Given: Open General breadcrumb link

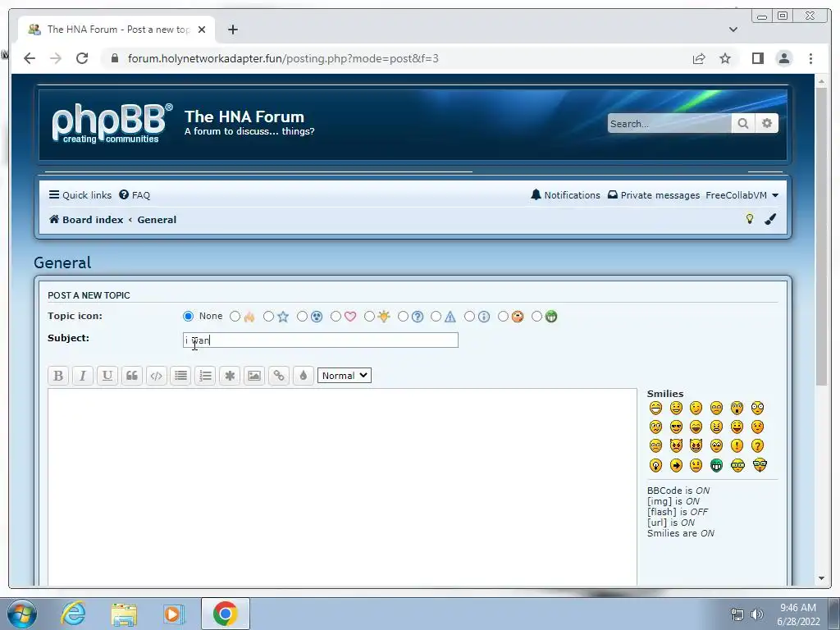Looking at the screenshot, I should tap(157, 220).
